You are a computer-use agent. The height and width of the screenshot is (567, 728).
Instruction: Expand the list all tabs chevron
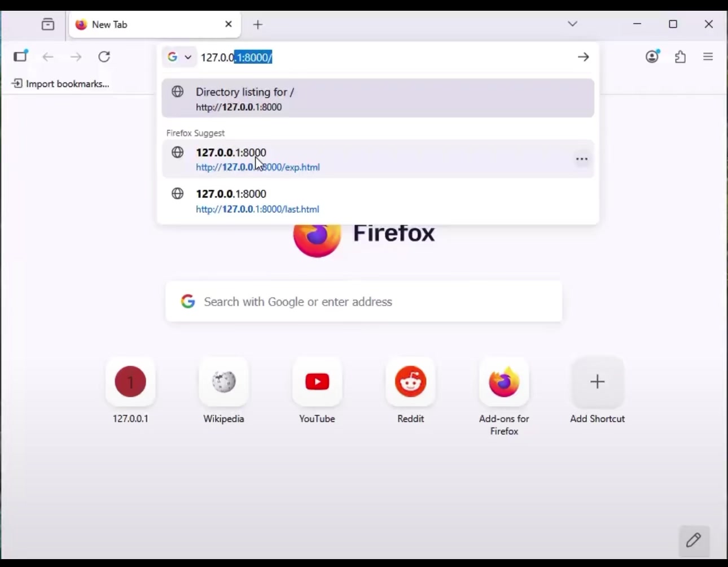(572, 24)
